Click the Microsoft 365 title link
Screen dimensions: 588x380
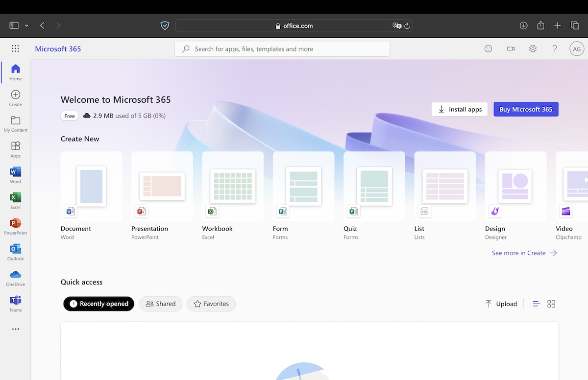58,48
